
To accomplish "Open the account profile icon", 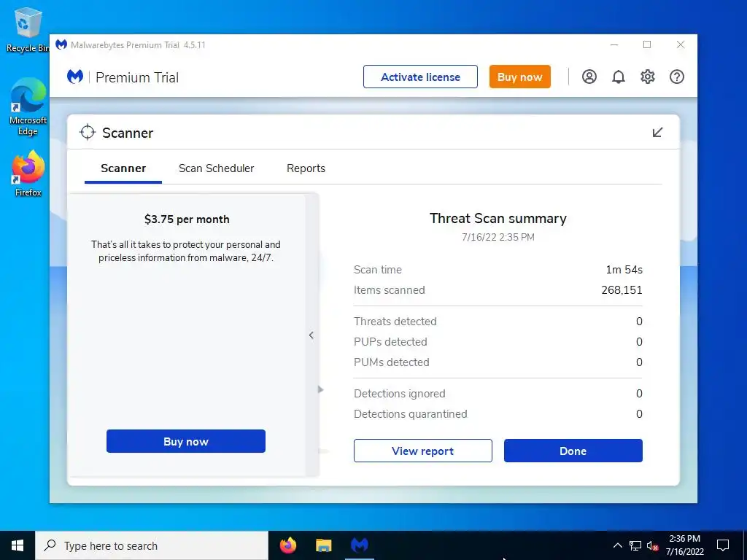I will [x=589, y=77].
